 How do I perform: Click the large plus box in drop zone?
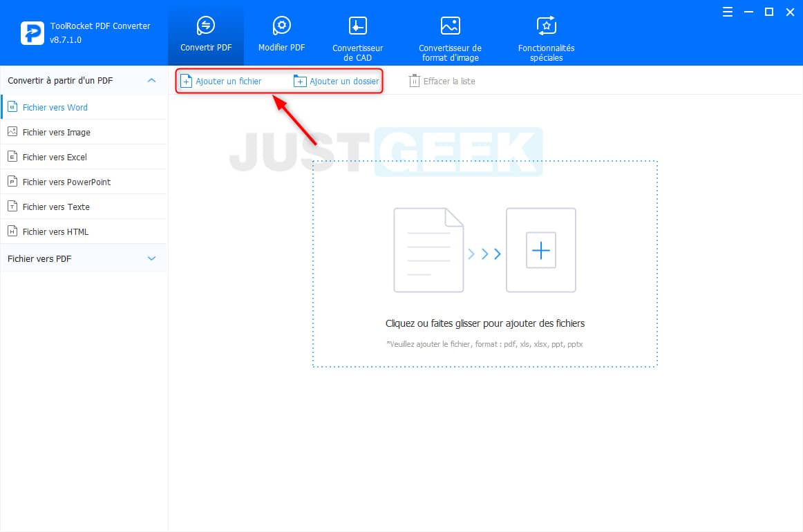pyautogui.click(x=541, y=250)
